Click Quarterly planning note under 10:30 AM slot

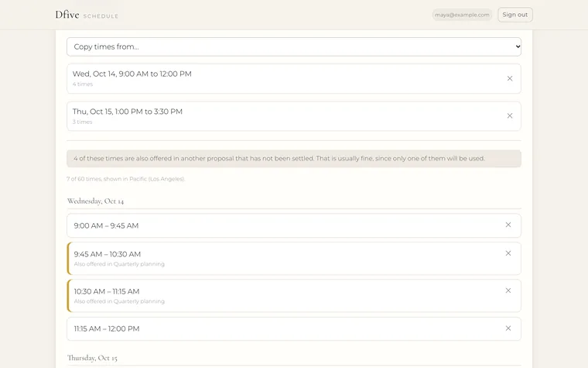click(x=119, y=301)
